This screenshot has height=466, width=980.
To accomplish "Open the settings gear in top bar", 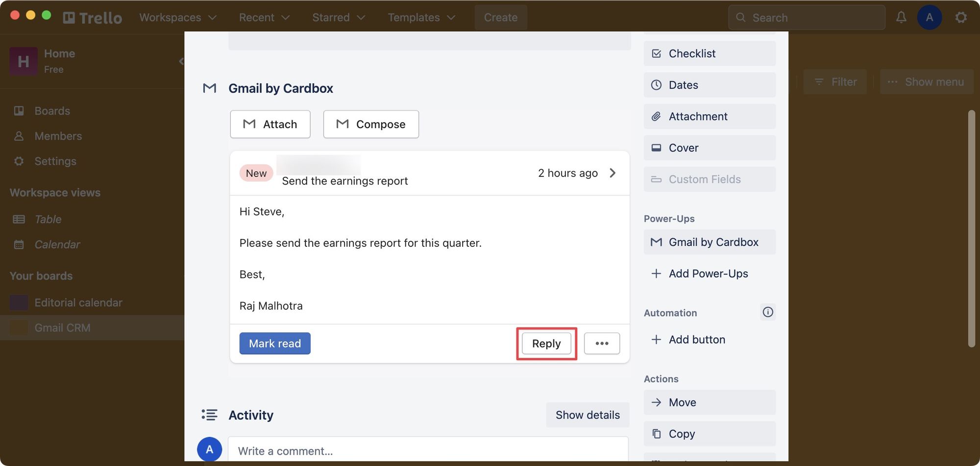I will (961, 18).
